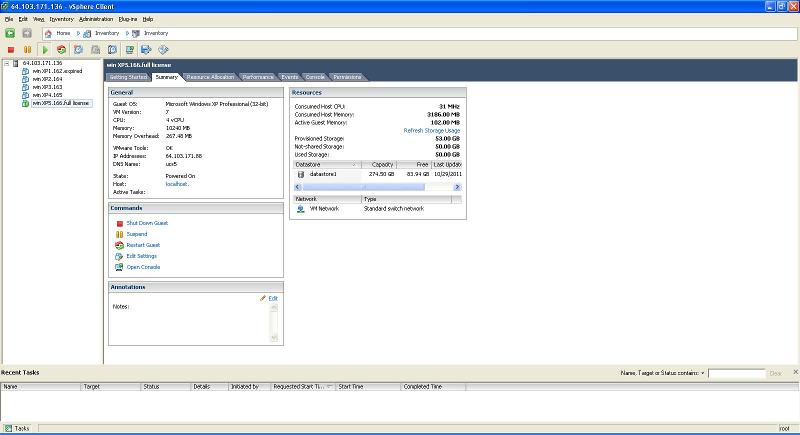
Task: Click the VM Network icon
Action: click(x=301, y=209)
